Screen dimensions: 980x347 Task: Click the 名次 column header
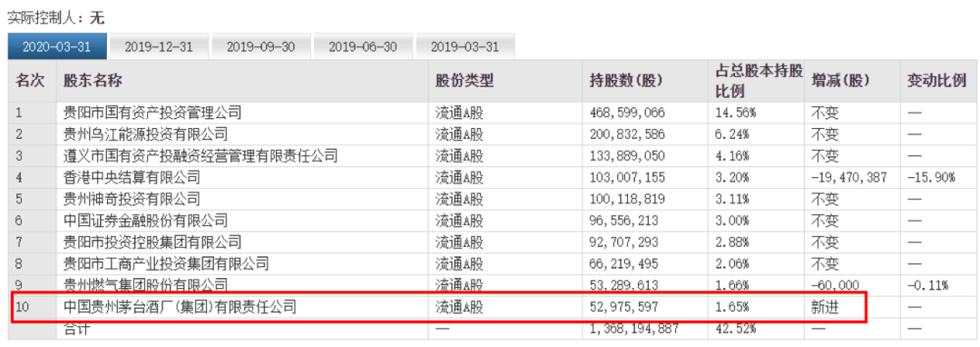[x=30, y=81]
